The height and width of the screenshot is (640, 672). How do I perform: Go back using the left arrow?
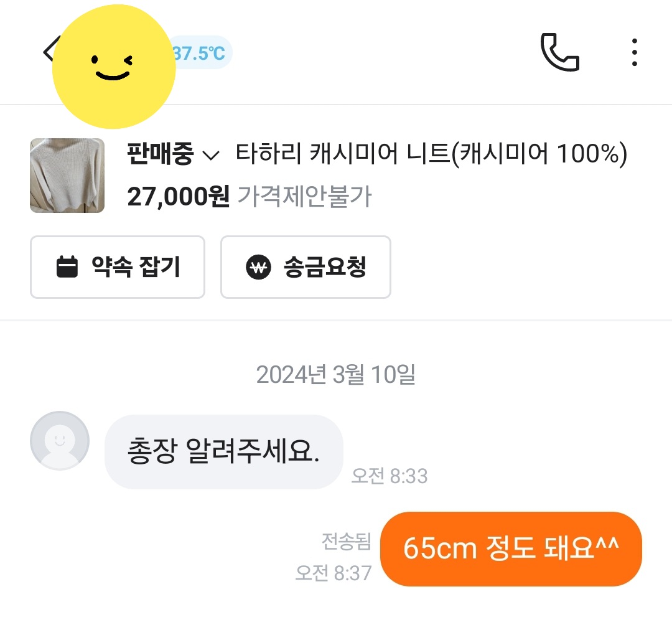point(49,51)
